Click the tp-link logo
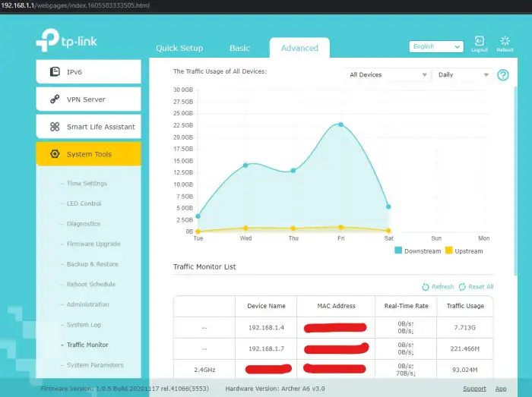The width and height of the screenshot is (532, 397). pos(66,40)
